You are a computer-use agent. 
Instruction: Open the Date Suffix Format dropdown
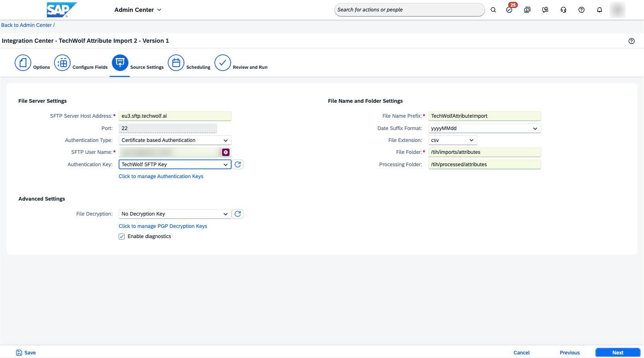(x=485, y=128)
